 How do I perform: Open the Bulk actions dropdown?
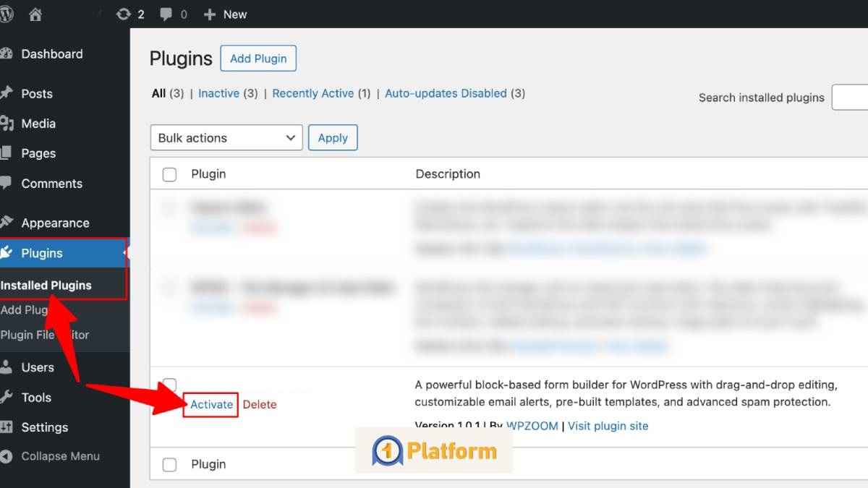point(226,138)
